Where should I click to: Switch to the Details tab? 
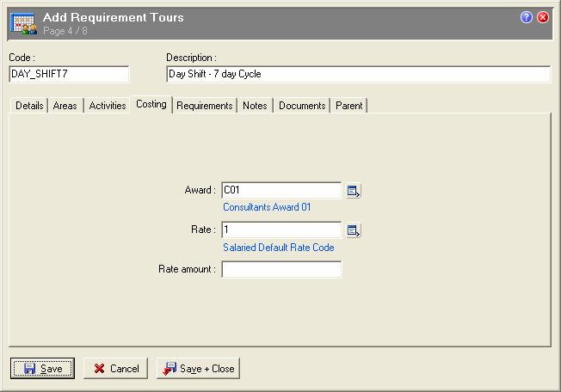click(x=29, y=106)
